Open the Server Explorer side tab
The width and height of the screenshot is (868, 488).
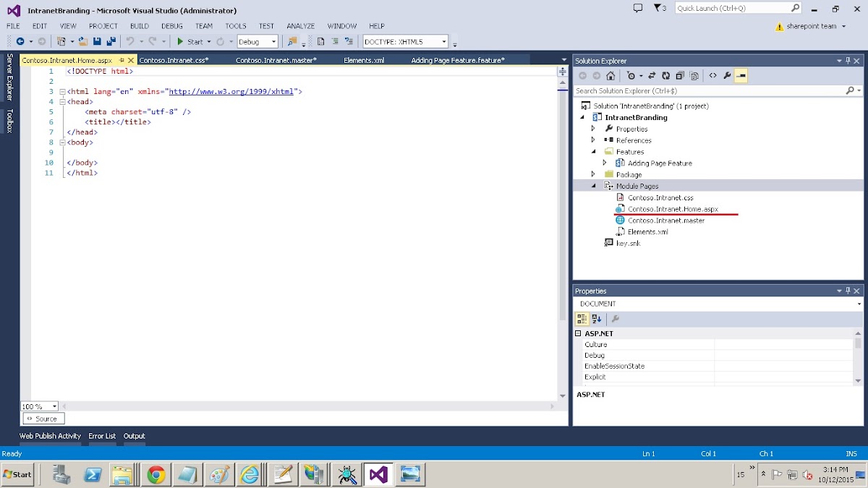pos(9,77)
